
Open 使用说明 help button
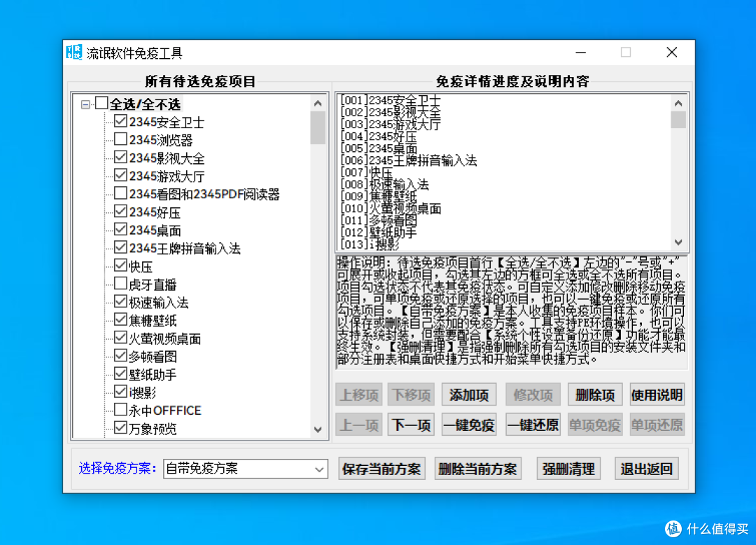657,395
